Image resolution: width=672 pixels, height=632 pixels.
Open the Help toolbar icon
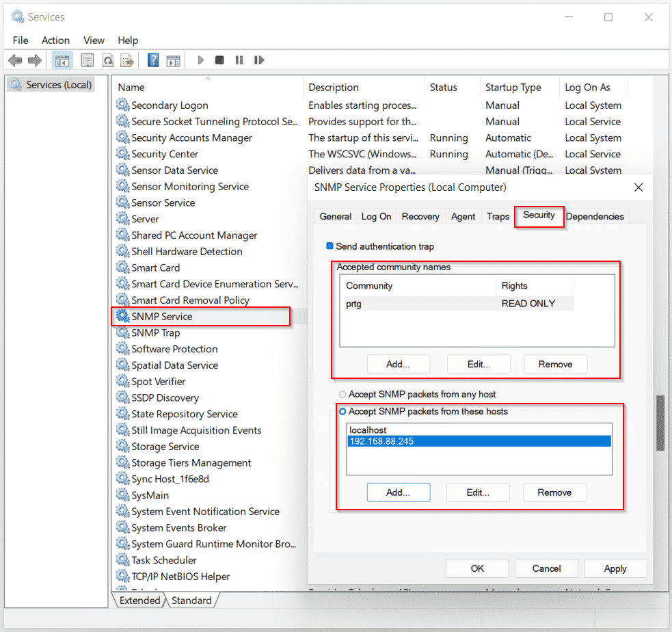click(153, 60)
